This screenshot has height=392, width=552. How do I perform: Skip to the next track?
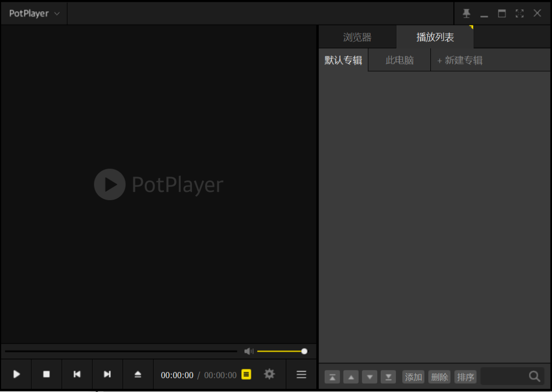click(107, 374)
